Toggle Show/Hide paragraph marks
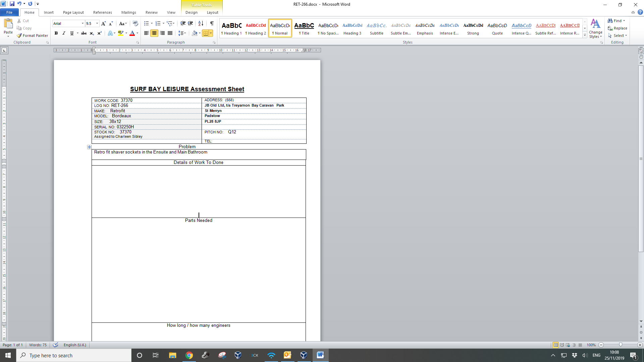This screenshot has width=644, height=362. [x=212, y=23]
